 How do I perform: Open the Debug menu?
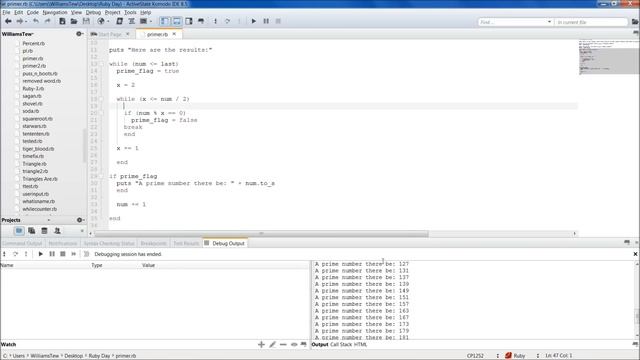[93, 13]
